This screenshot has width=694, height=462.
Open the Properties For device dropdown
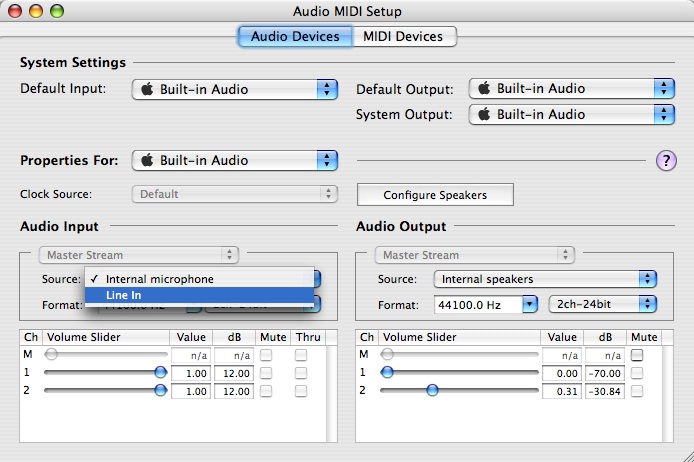coord(235,160)
